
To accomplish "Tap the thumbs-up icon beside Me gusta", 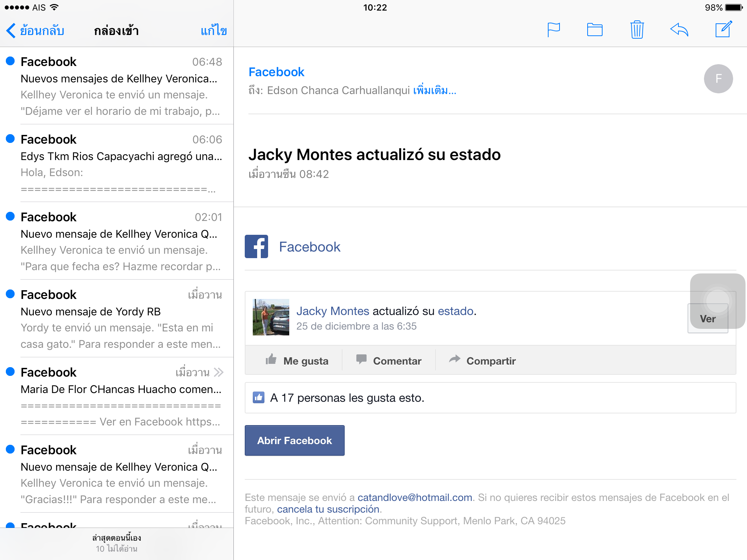I will [x=271, y=360].
